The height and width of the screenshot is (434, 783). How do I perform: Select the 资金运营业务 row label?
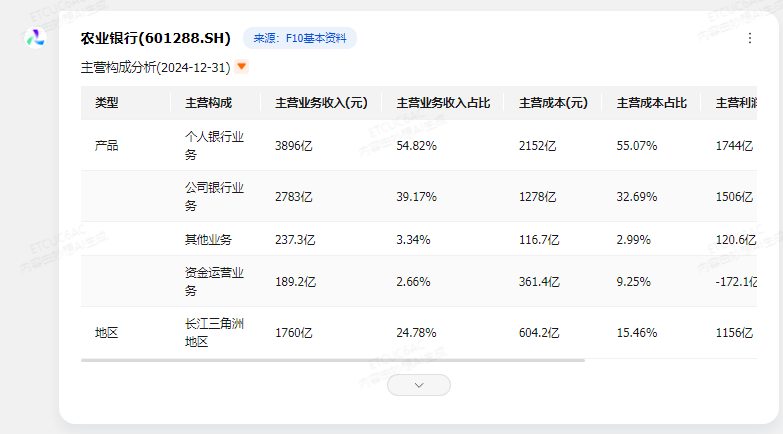pyautogui.click(x=214, y=281)
